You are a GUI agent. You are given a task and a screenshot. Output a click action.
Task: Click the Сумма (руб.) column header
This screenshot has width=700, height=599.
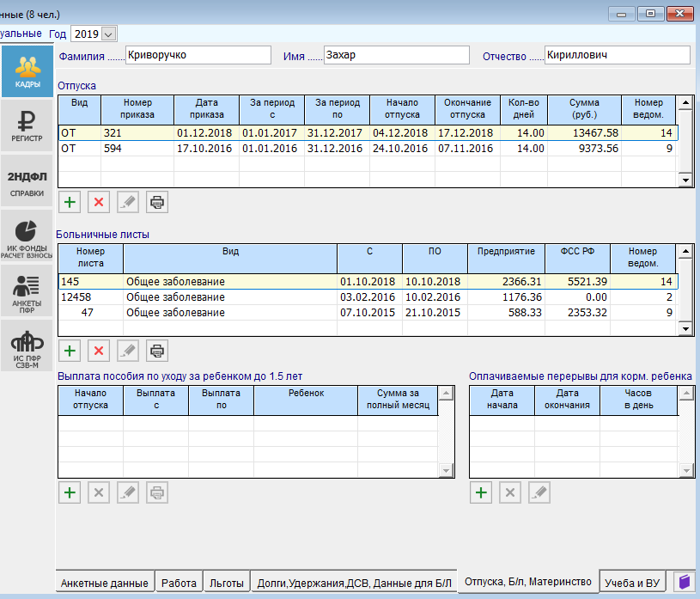(x=584, y=109)
